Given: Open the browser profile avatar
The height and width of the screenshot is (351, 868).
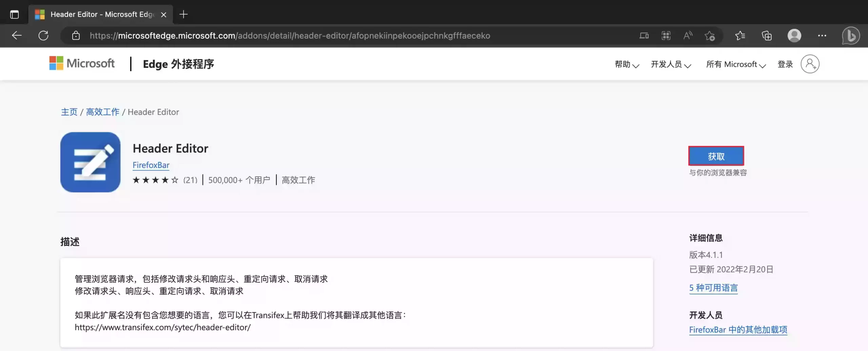Looking at the screenshot, I should [x=794, y=36].
